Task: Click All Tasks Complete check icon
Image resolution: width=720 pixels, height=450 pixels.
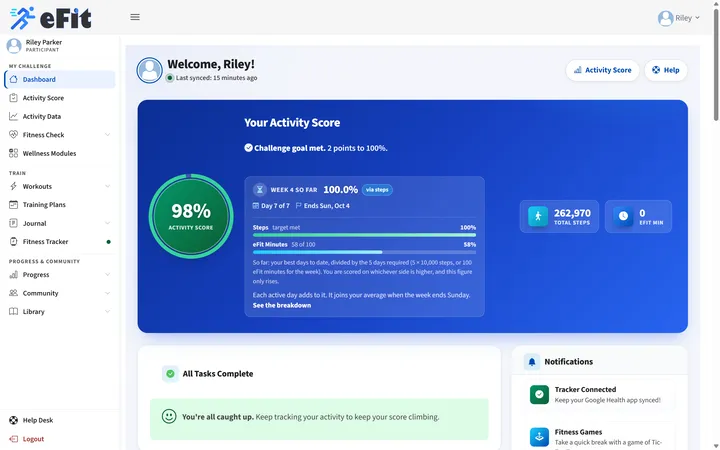Action: 170,374
